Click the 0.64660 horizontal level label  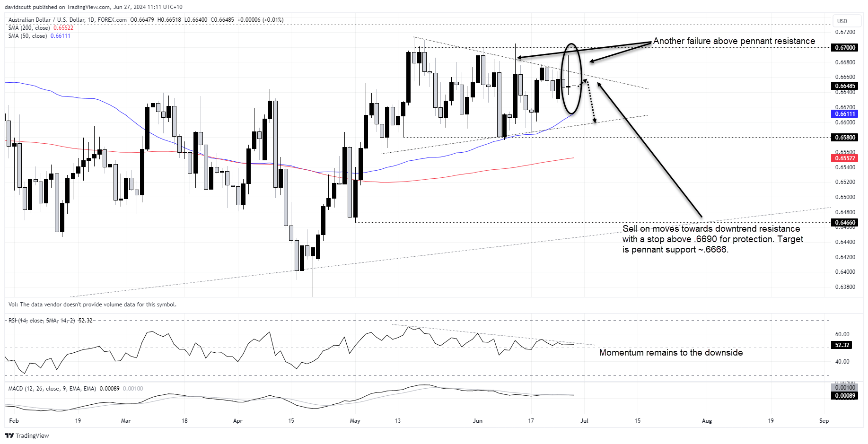[x=845, y=223]
